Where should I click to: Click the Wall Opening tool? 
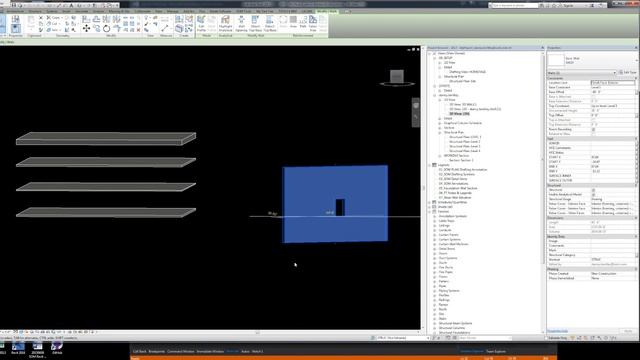(241, 24)
